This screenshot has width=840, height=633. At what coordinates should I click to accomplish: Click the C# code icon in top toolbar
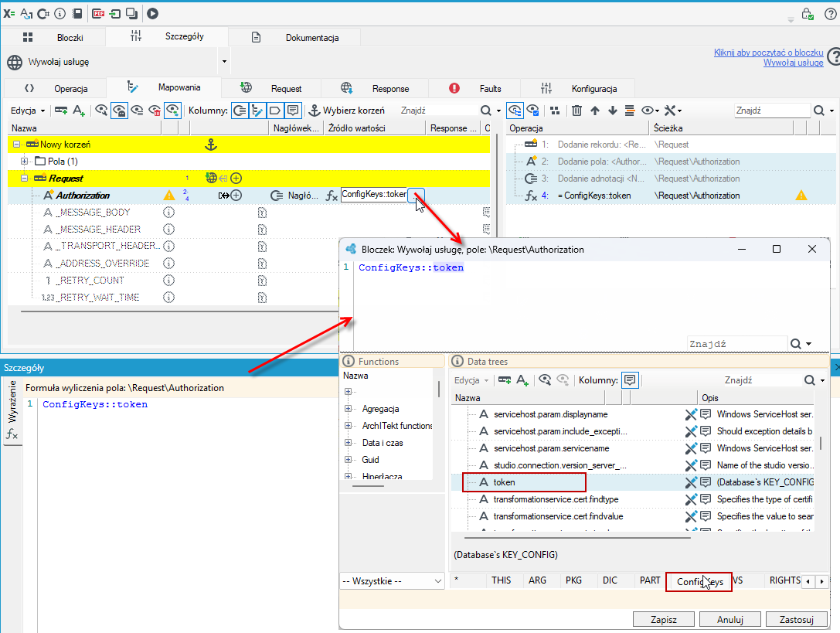pos(43,13)
